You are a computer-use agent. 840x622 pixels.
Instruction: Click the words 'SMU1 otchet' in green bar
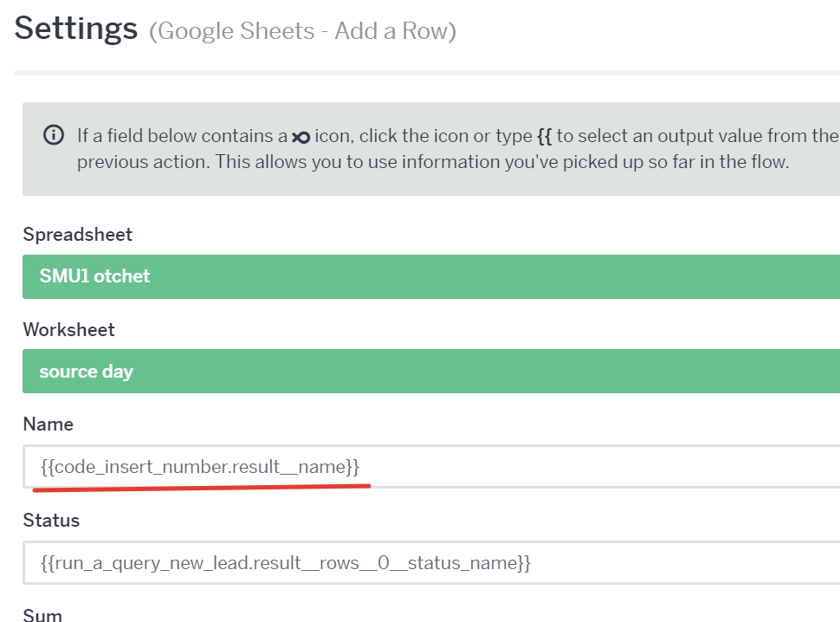pos(94,276)
